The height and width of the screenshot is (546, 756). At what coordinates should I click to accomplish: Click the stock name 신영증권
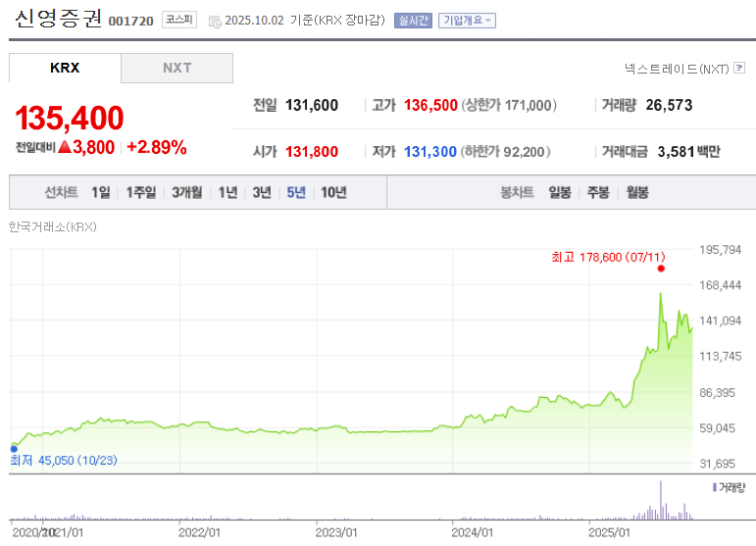(x=58, y=19)
